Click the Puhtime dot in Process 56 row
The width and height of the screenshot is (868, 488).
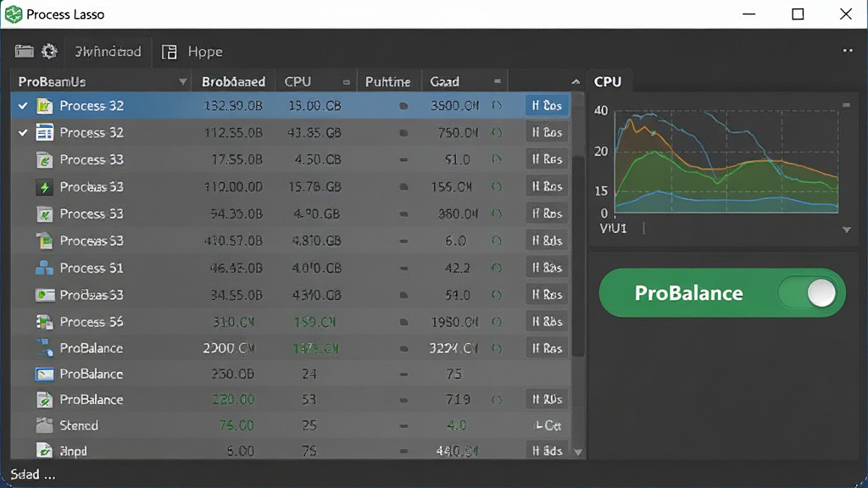coord(403,322)
